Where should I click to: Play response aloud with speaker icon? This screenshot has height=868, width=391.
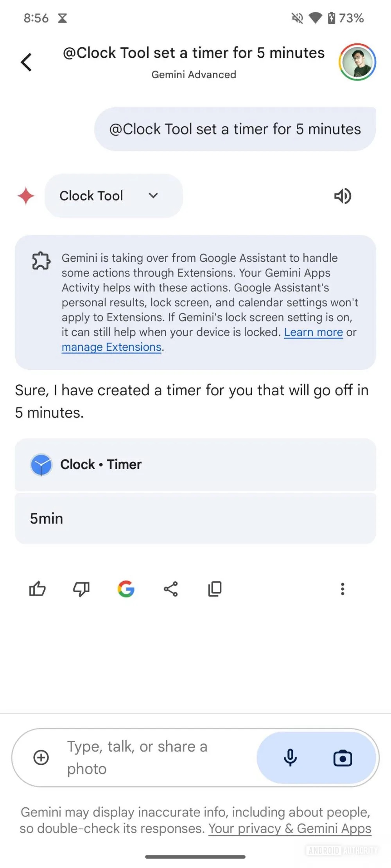pos(343,196)
